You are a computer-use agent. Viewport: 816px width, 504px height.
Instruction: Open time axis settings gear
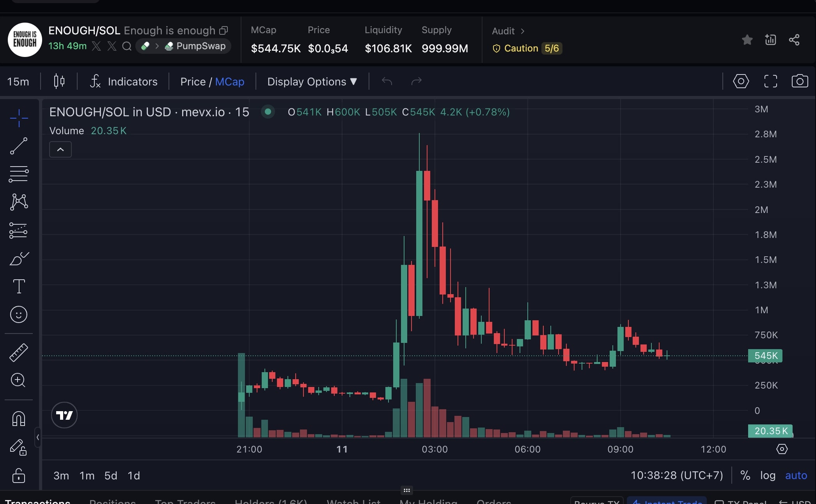(782, 449)
